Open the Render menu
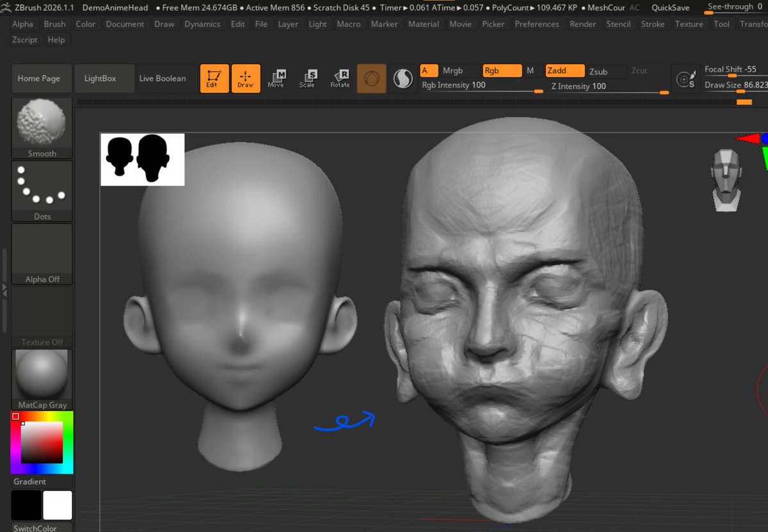This screenshot has height=532, width=768. [583, 24]
